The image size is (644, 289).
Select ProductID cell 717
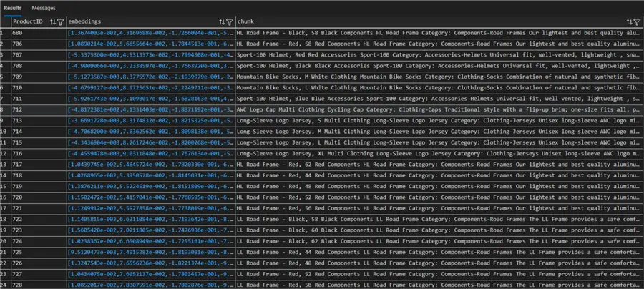point(39,165)
